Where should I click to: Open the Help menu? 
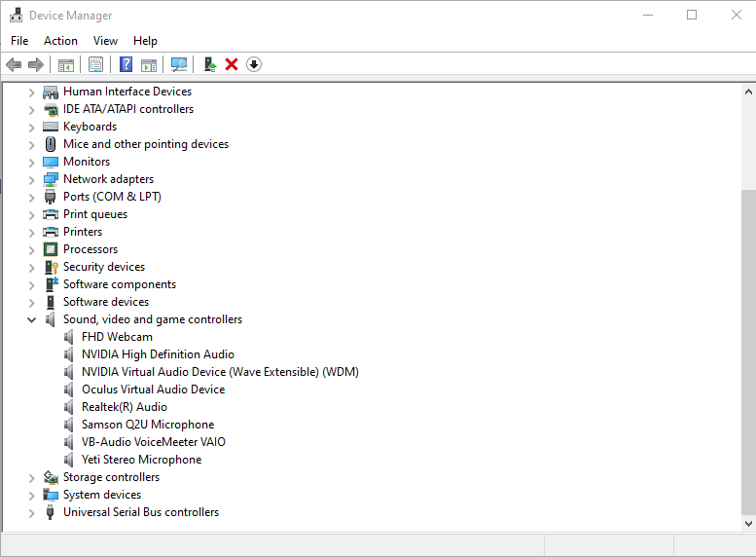145,41
